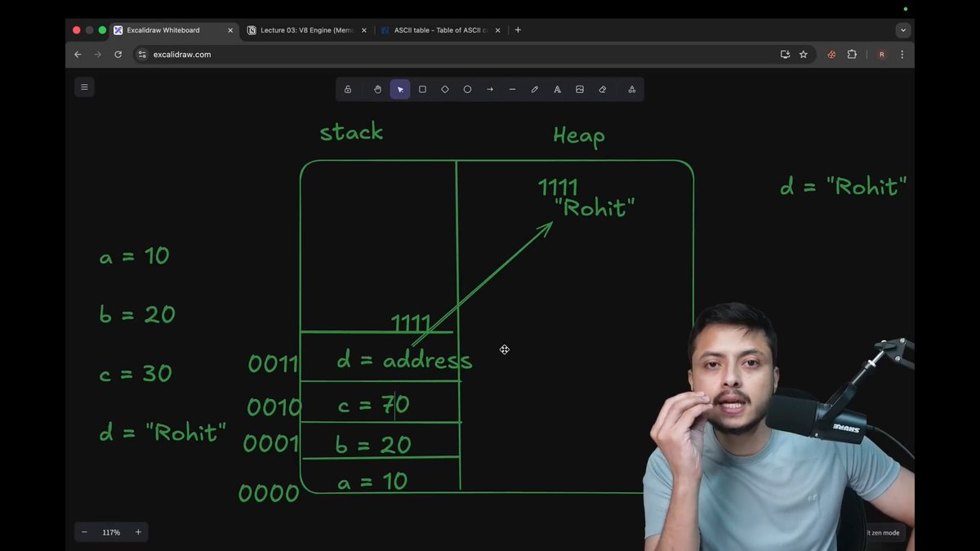Switch to the Excalidraw Whiteboard tab

[174, 30]
